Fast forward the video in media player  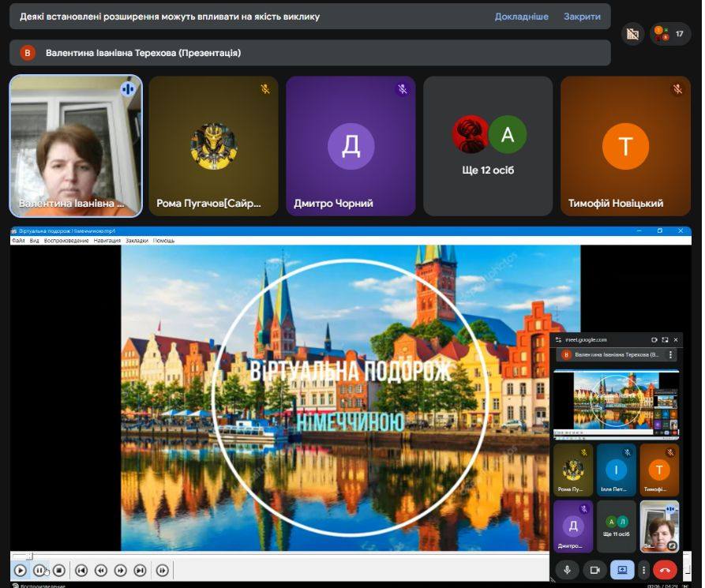tap(121, 571)
